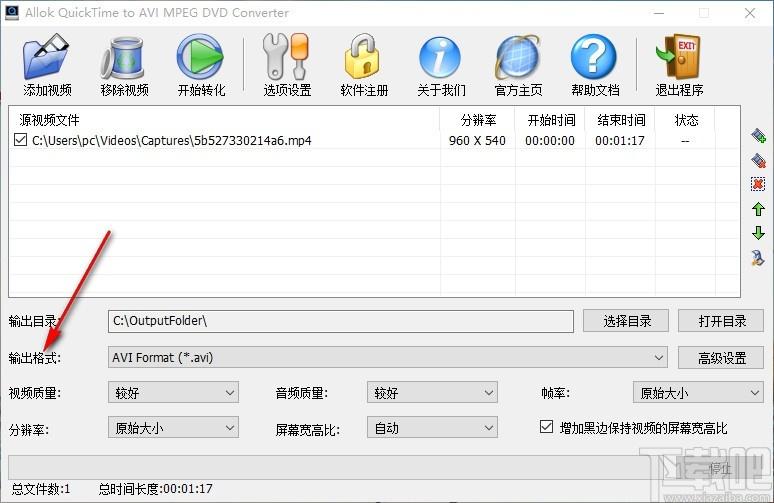Move file up with green up arrow
The height and width of the screenshot is (503, 774).
click(x=758, y=209)
